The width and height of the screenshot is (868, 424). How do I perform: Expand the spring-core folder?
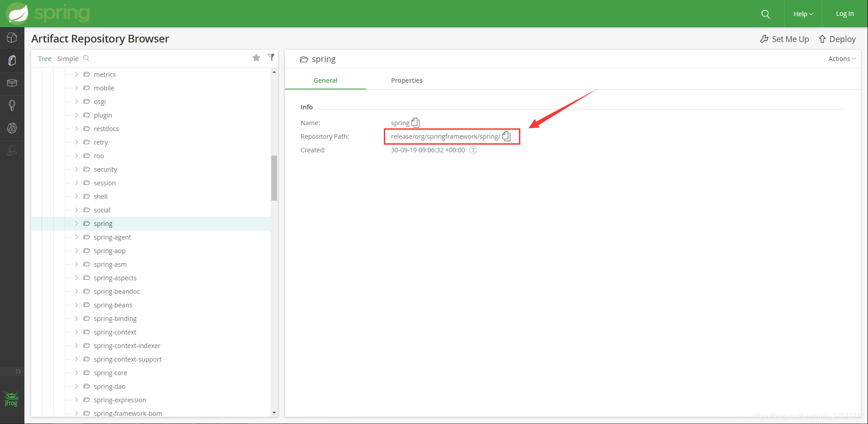[76, 373]
